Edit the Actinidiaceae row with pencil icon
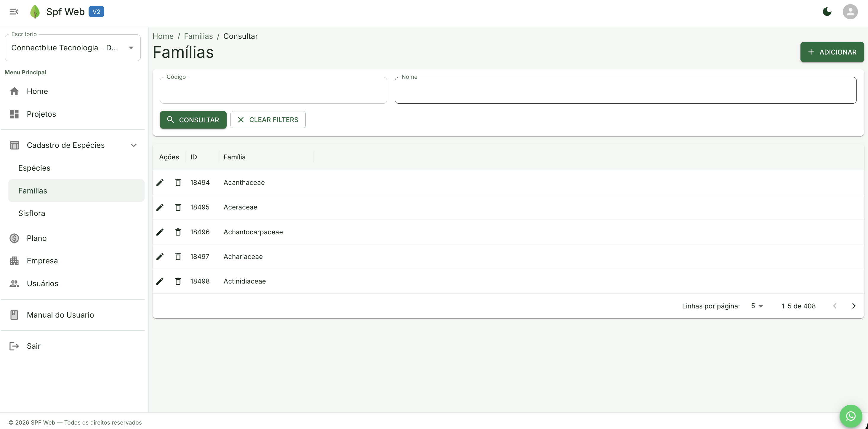868x429 pixels. click(160, 281)
